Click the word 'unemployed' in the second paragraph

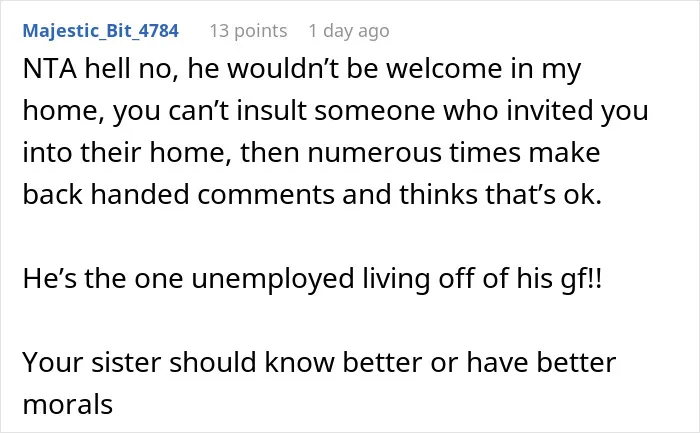[273, 279]
